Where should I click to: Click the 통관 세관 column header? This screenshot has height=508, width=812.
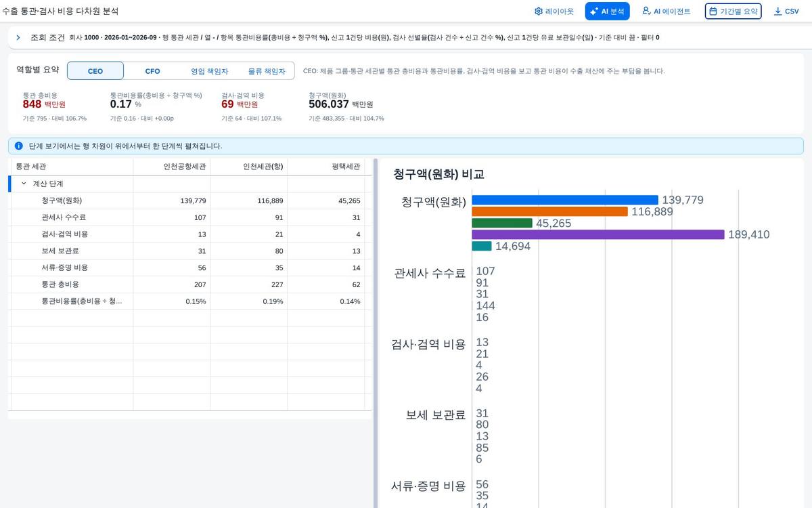pyautogui.click(x=71, y=167)
